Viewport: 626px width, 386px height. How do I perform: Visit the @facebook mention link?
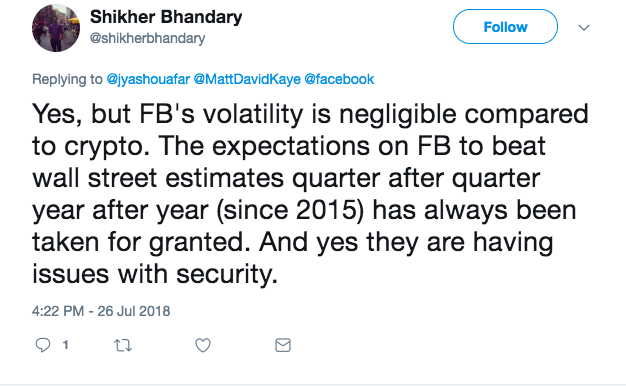coord(339,79)
